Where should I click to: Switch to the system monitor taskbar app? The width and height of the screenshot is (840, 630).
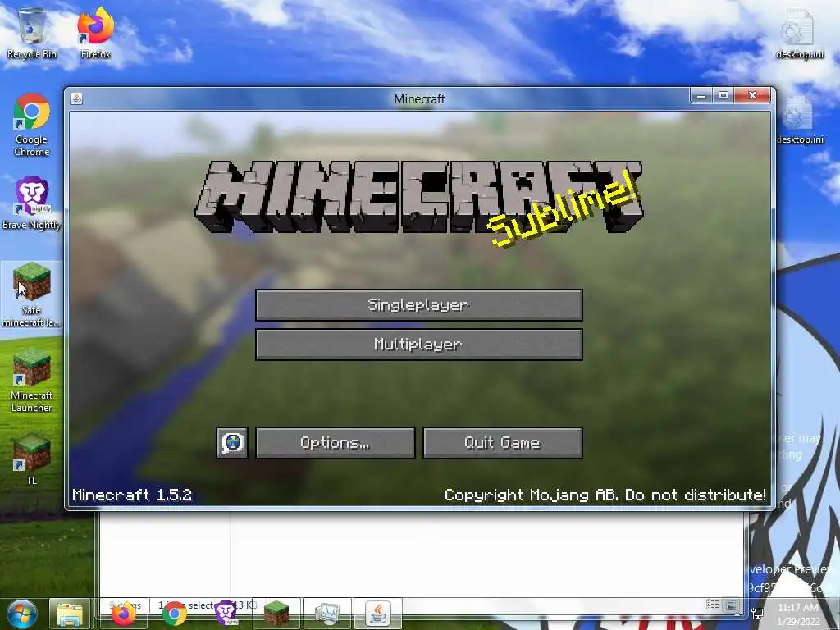[x=326, y=614]
